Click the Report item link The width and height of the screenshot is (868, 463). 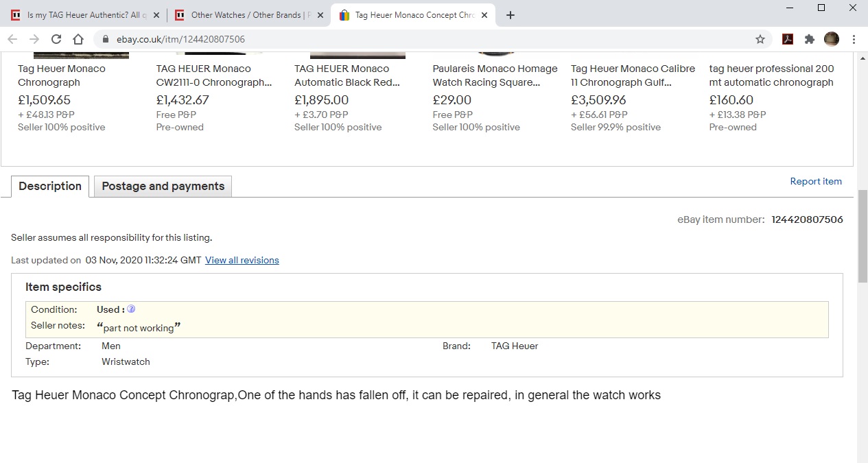816,181
